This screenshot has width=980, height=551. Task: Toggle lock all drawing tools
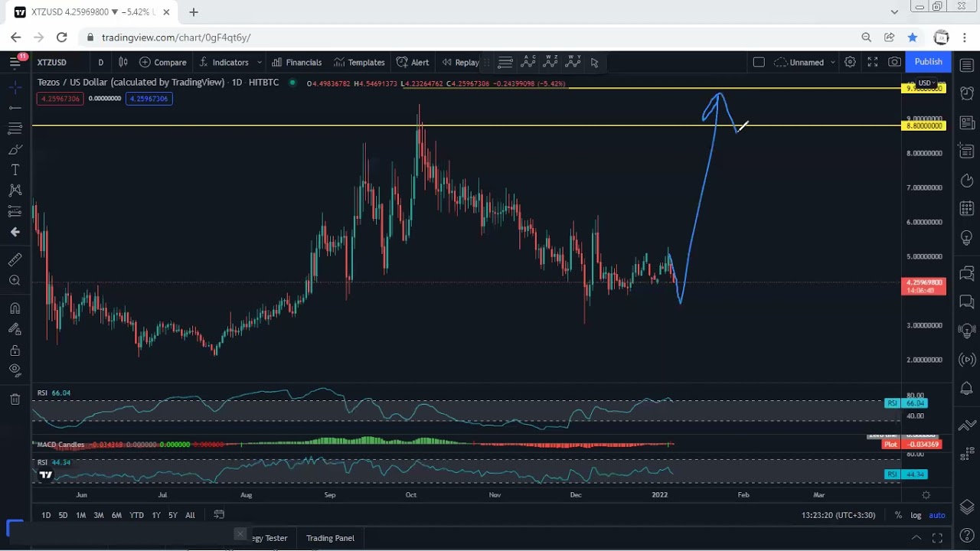tap(15, 350)
